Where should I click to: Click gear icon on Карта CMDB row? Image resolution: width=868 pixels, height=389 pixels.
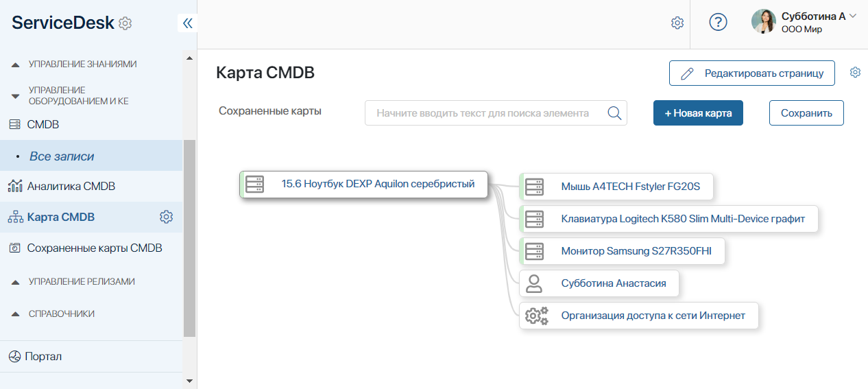166,217
